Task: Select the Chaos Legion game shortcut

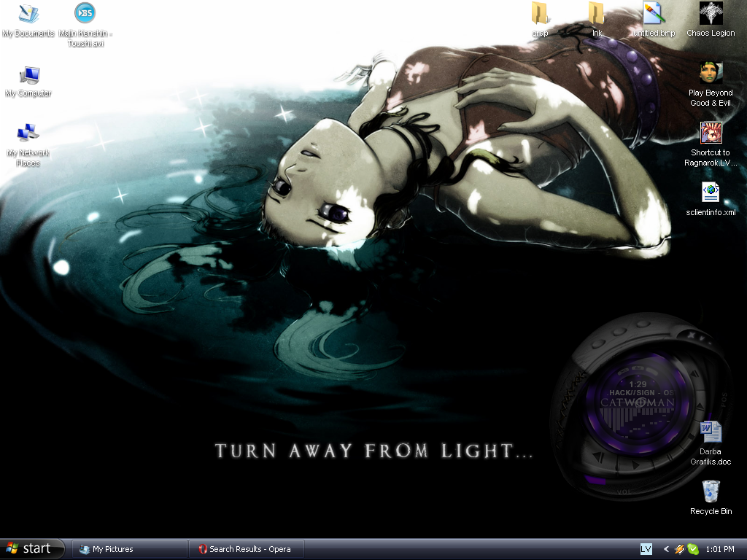Action: [711, 20]
